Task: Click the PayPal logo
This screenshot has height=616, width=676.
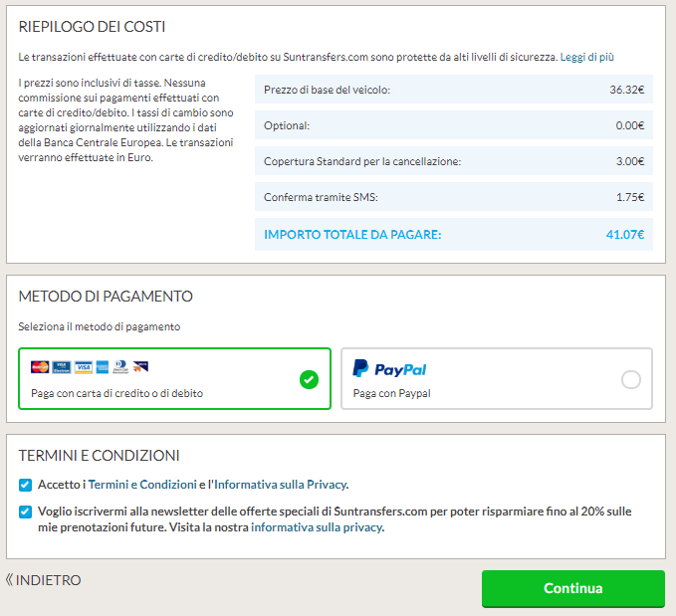Action: click(x=389, y=368)
